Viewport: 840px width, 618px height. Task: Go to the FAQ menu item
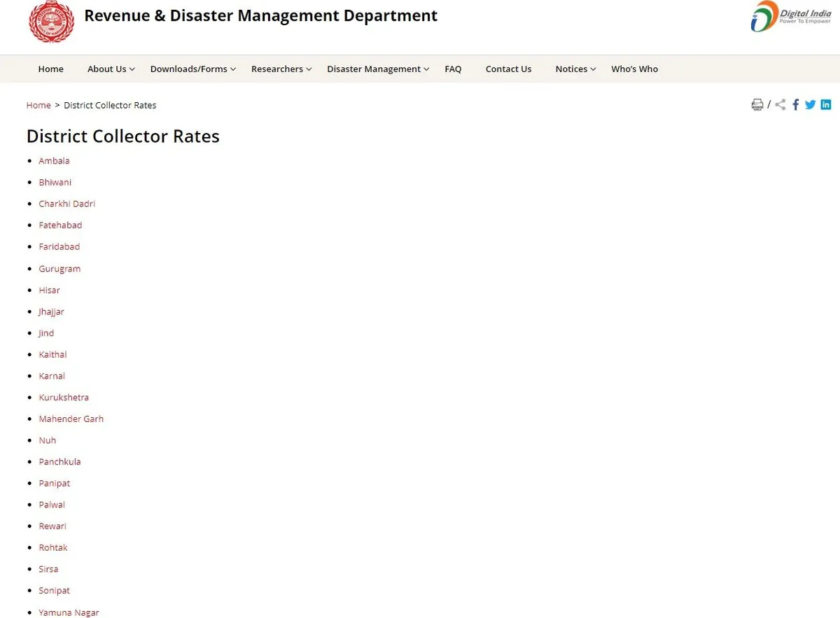tap(453, 69)
